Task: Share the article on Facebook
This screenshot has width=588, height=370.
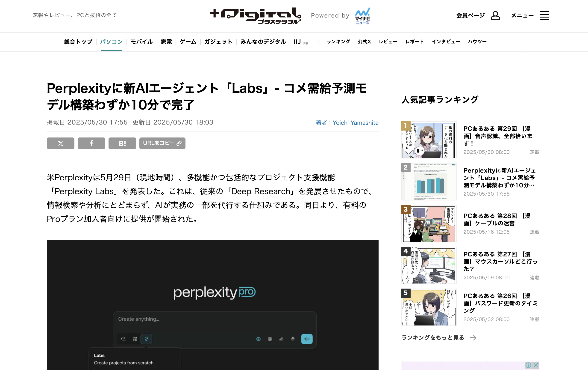Action: (91, 143)
